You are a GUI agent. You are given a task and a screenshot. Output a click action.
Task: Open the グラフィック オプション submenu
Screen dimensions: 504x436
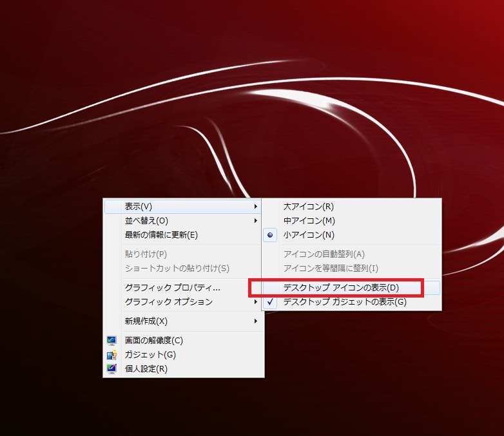pyautogui.click(x=182, y=301)
